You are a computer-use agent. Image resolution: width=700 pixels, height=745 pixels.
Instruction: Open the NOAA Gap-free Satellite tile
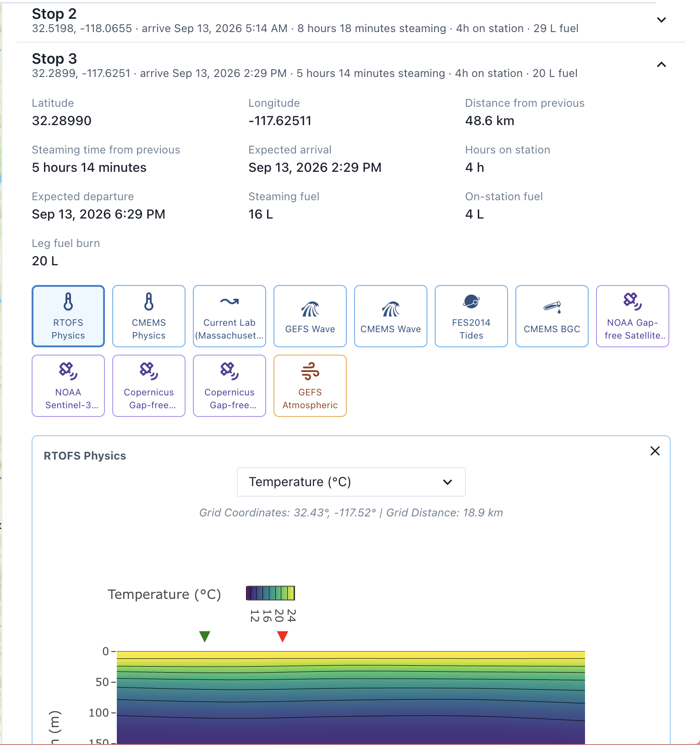(633, 316)
